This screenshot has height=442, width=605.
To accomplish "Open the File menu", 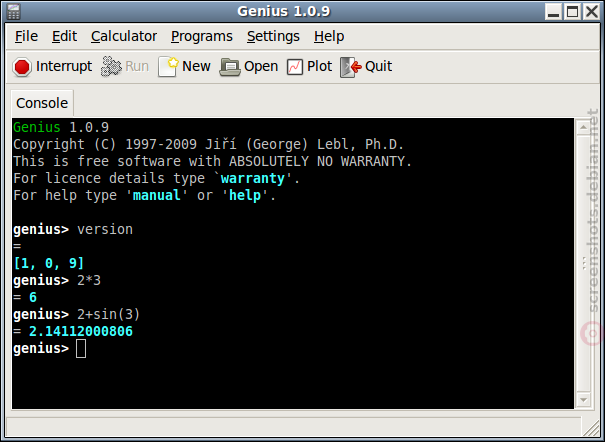I will pyautogui.click(x=26, y=36).
